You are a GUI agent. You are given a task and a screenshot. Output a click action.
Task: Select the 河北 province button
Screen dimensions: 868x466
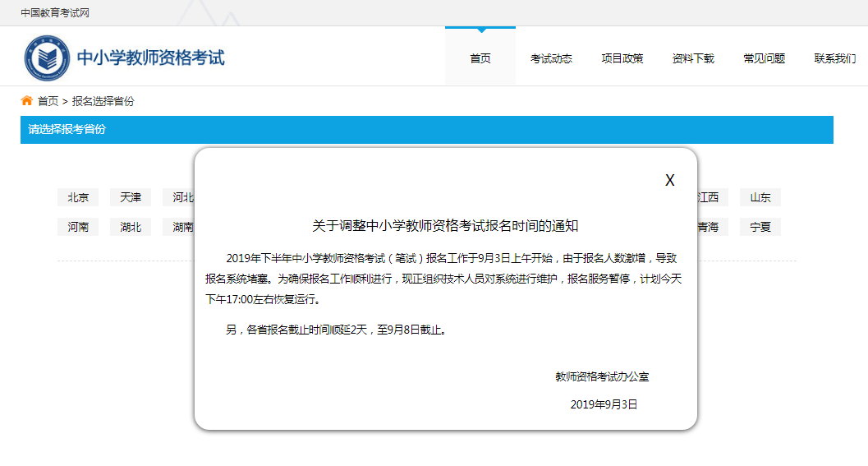coord(179,197)
